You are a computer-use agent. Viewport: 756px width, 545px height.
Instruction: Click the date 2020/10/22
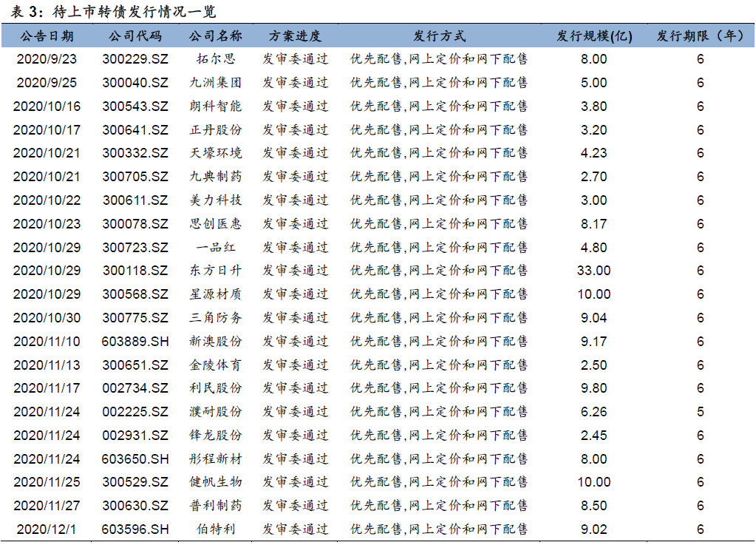pyautogui.click(x=47, y=200)
